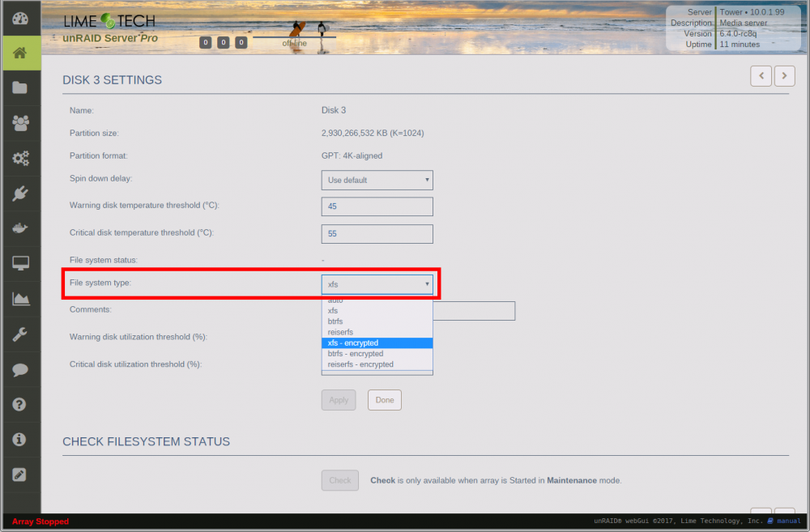This screenshot has height=532, width=810.
Task: Open Shares folder icon in sidebar
Action: 20,87
